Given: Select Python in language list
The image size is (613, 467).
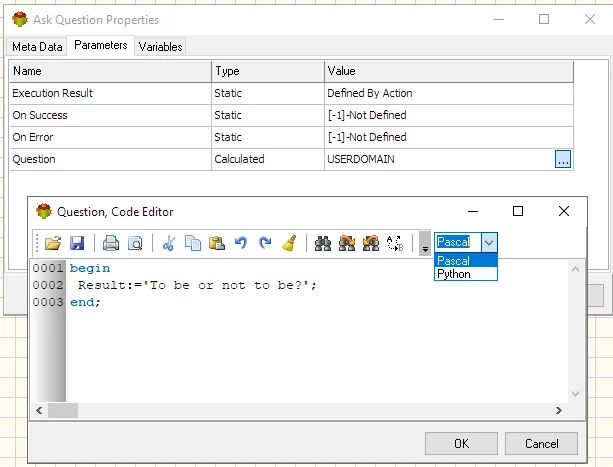Looking at the screenshot, I should (x=466, y=274).
